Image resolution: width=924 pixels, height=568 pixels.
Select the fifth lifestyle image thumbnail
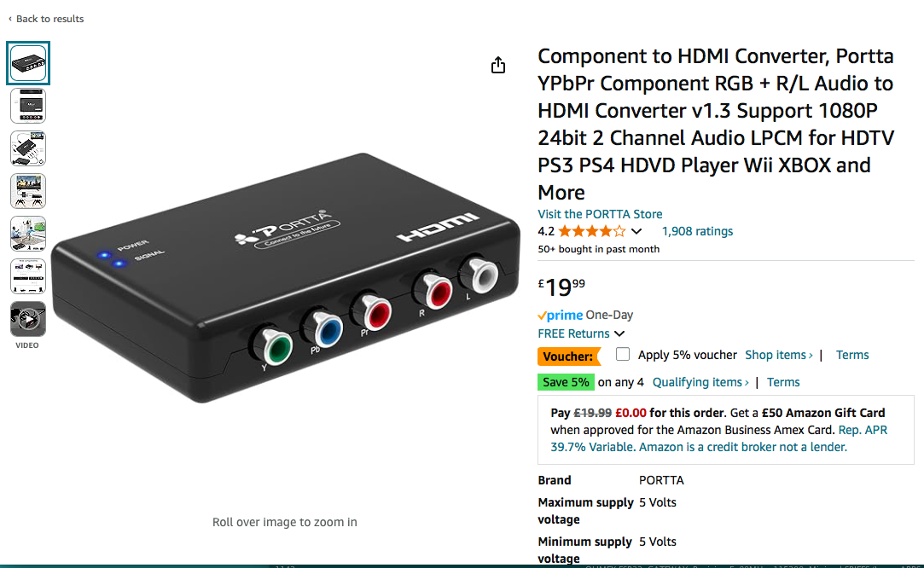click(x=27, y=234)
